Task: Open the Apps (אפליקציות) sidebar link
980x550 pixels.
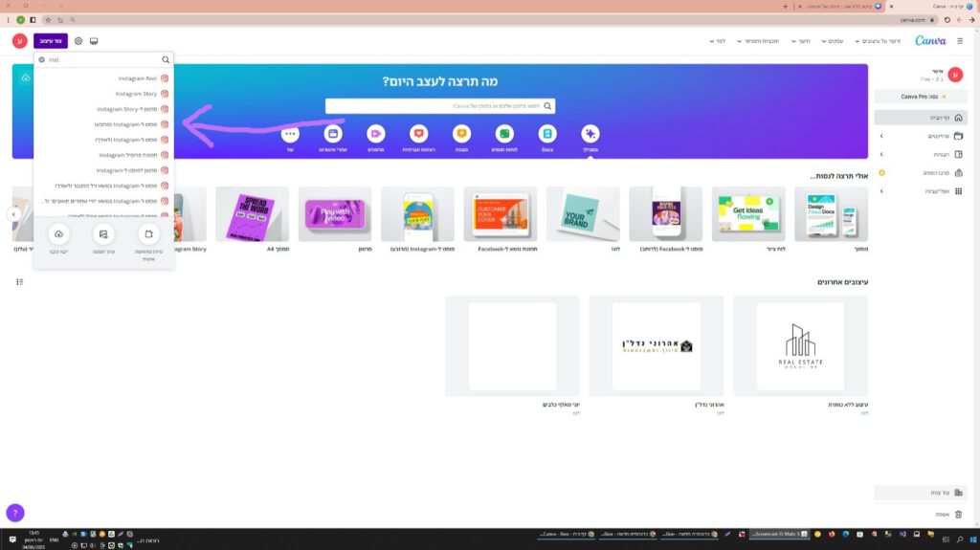Action: (x=938, y=191)
